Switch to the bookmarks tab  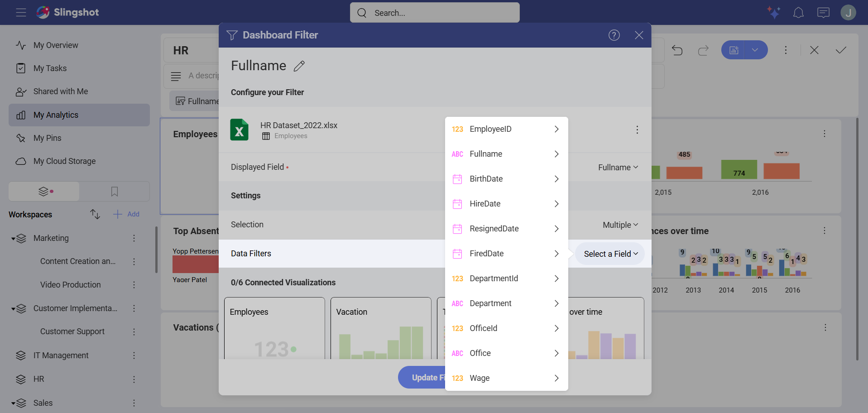[115, 192]
